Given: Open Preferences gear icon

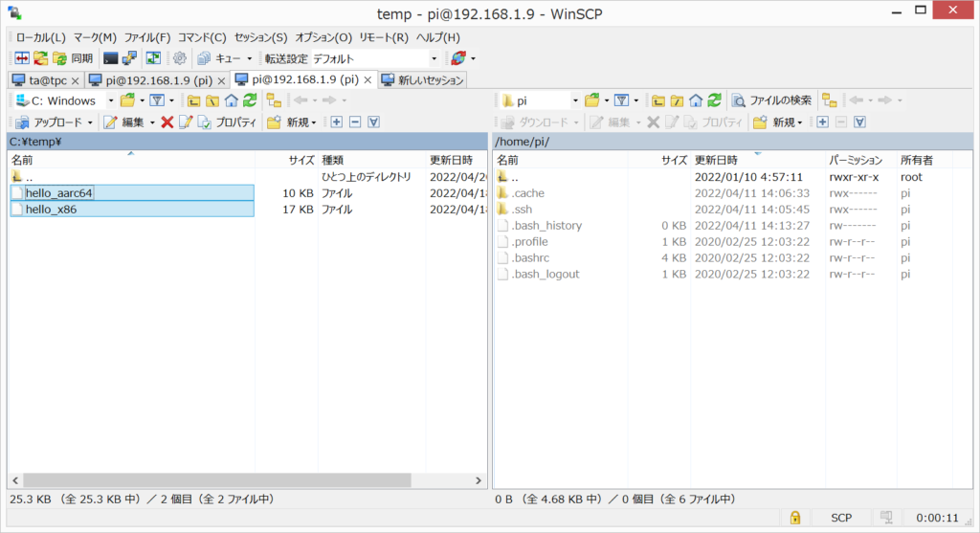Looking at the screenshot, I should point(180,58).
